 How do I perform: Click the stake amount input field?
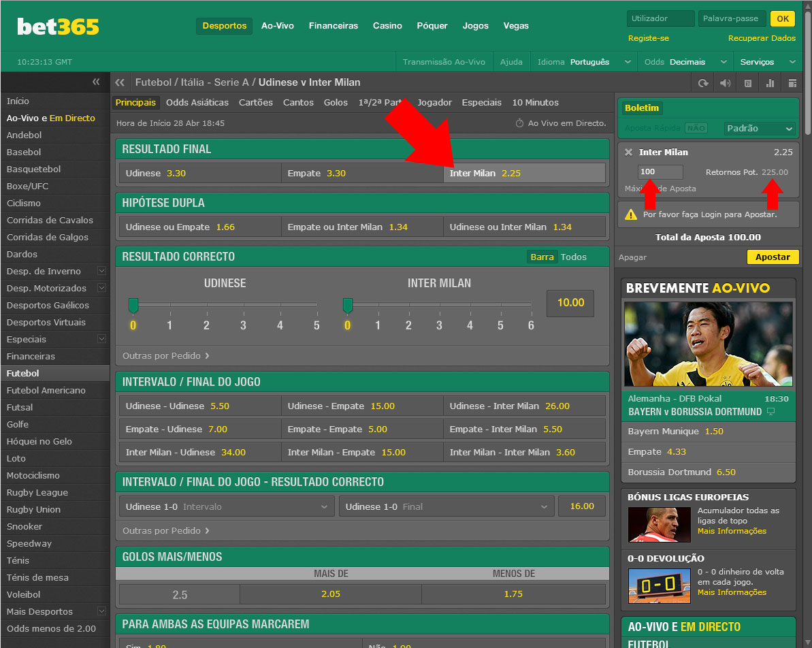(660, 172)
